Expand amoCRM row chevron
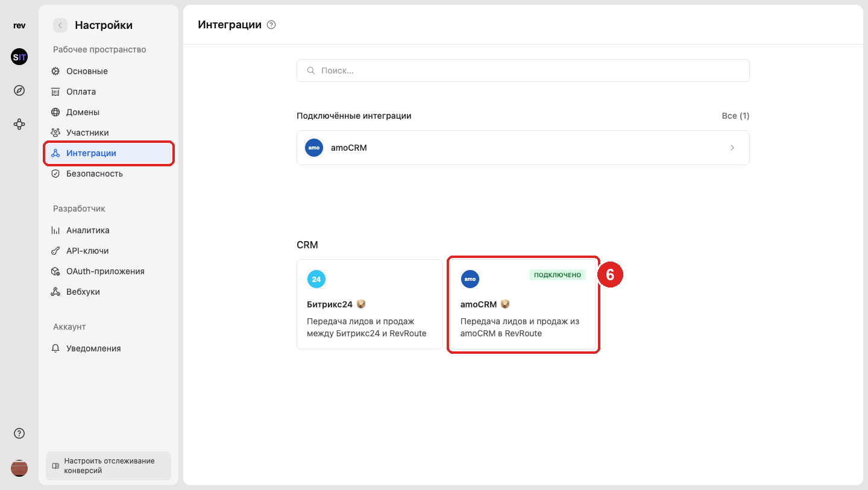 pos(732,148)
